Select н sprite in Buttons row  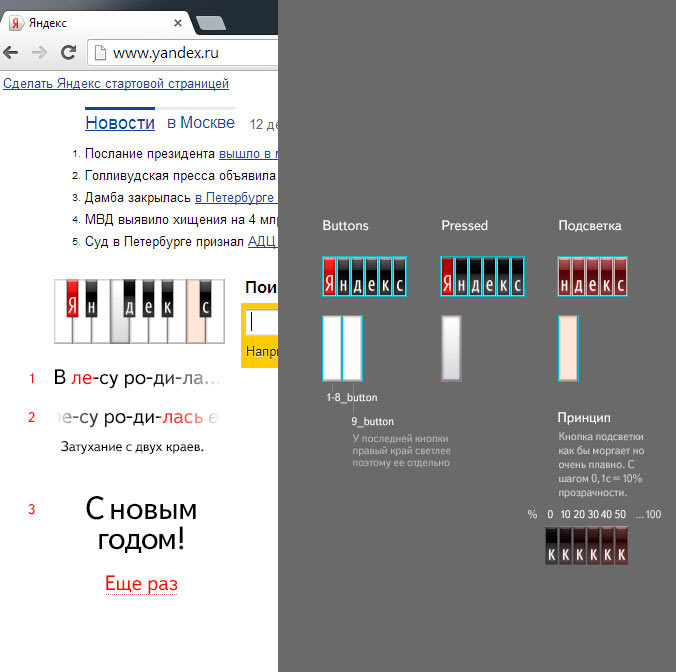[x=344, y=276]
